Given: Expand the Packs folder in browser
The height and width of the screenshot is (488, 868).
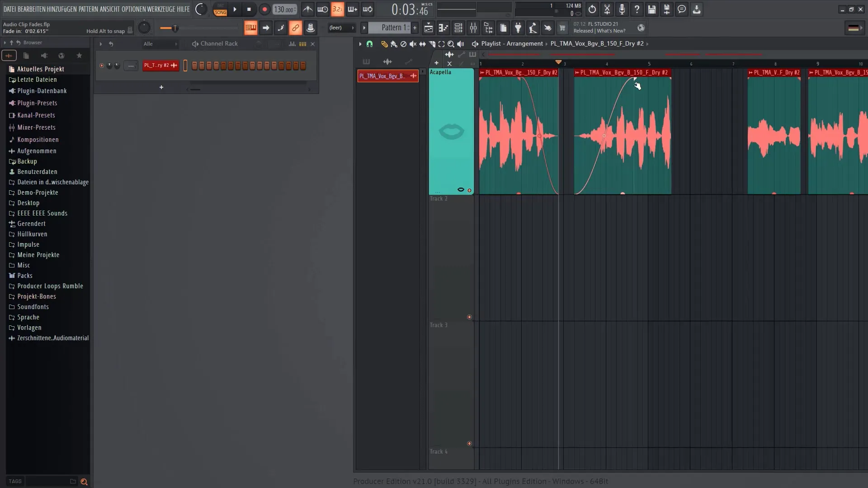Looking at the screenshot, I should click(x=24, y=275).
